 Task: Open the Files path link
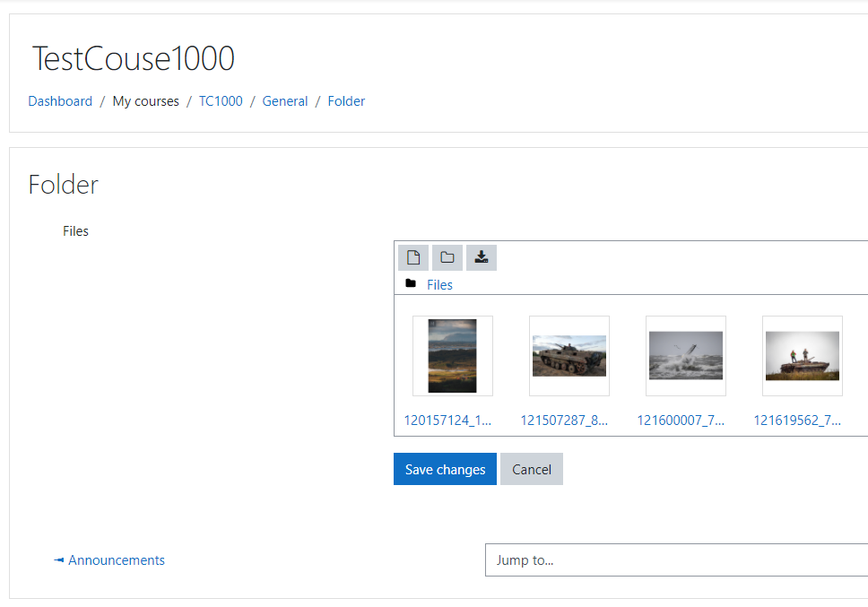pos(439,285)
